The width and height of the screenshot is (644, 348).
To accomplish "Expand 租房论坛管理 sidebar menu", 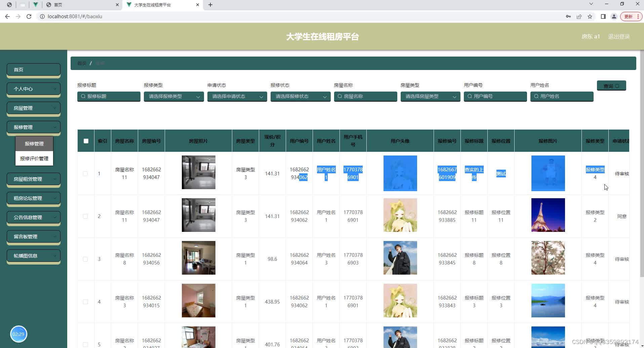I will (34, 198).
